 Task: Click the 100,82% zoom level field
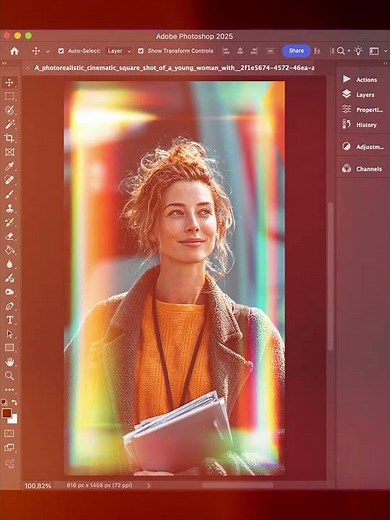click(x=38, y=486)
